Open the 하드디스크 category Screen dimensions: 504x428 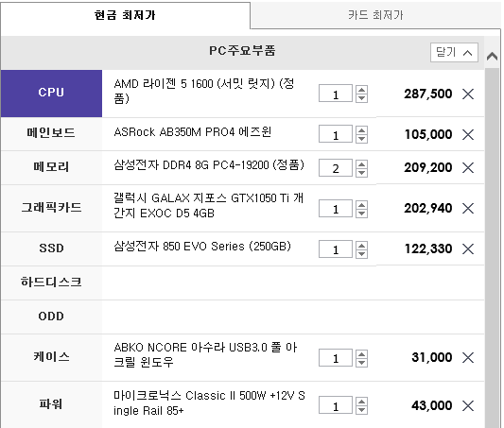51,282
